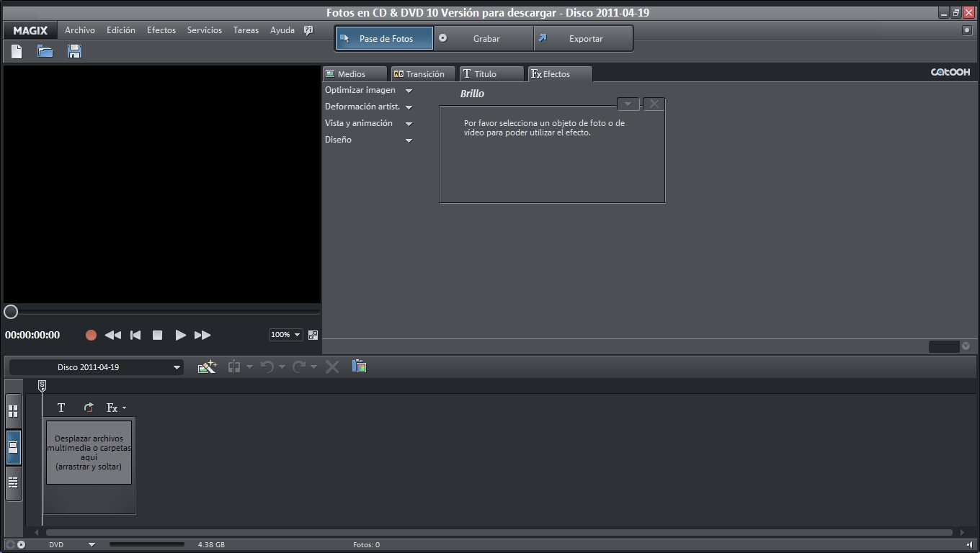This screenshot has height=553, width=980.
Task: Click the 00:00:00:00 timecode display
Action: tap(32, 335)
